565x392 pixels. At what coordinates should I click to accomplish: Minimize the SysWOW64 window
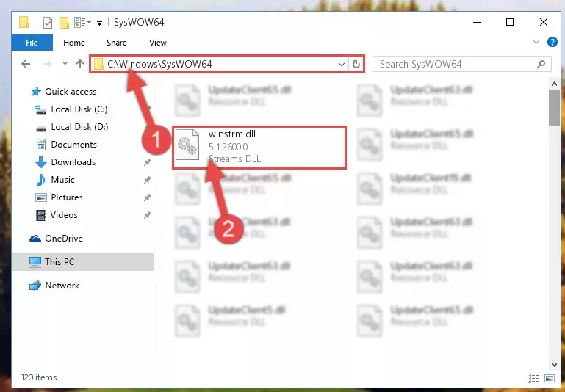coord(477,22)
